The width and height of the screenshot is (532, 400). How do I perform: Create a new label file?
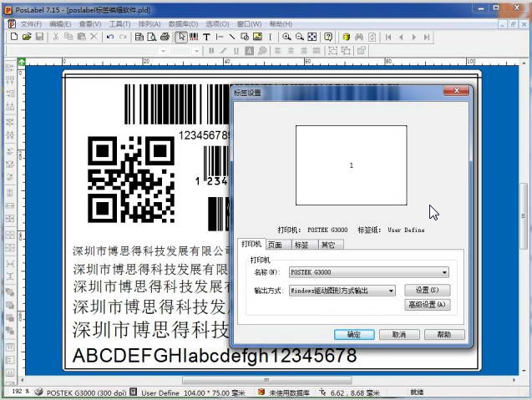pyautogui.click(x=14, y=37)
